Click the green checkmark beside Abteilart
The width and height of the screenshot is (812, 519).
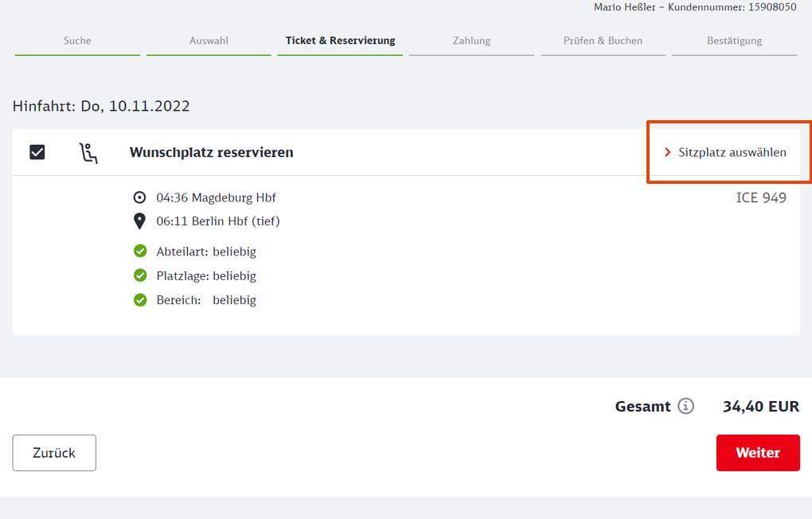[x=140, y=252]
